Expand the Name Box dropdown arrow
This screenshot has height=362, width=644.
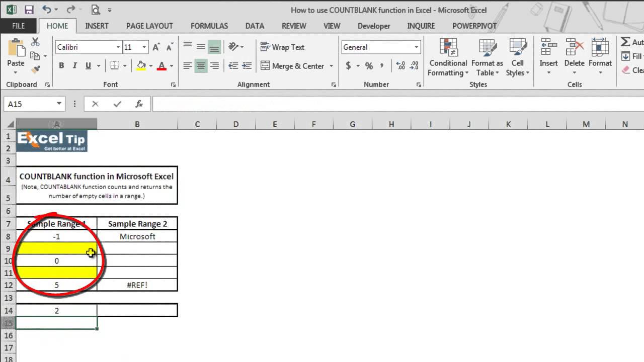59,104
